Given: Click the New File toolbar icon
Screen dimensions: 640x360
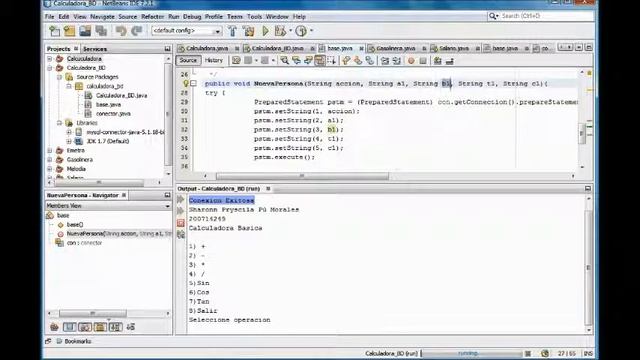Looking at the screenshot, I should pyautogui.click(x=54, y=31).
